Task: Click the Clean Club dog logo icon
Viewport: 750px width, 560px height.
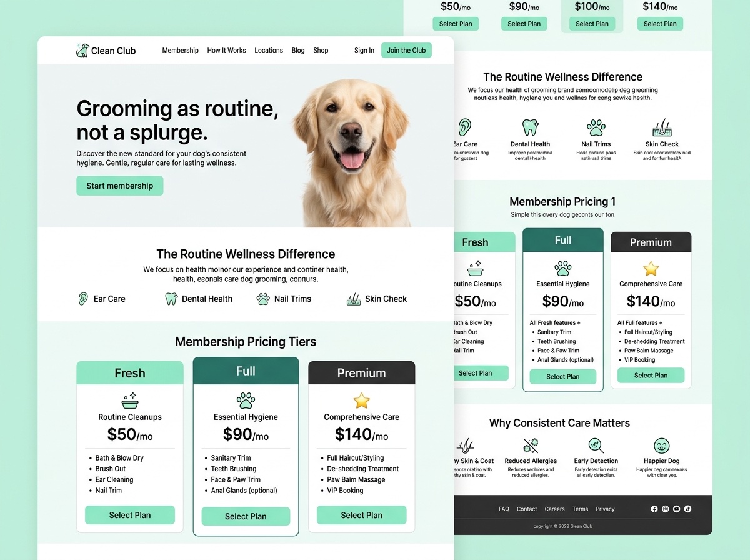Action: (82, 51)
